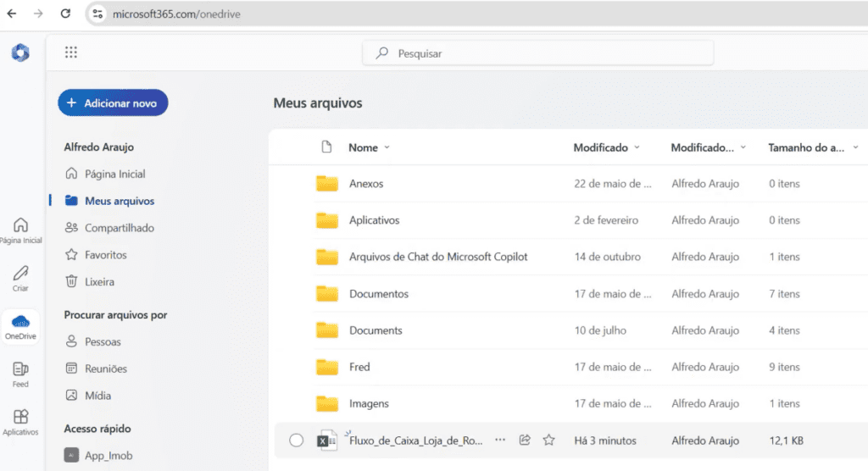Click the '4 itens' size cell
This screenshot has width=868, height=471.
pyautogui.click(x=784, y=330)
